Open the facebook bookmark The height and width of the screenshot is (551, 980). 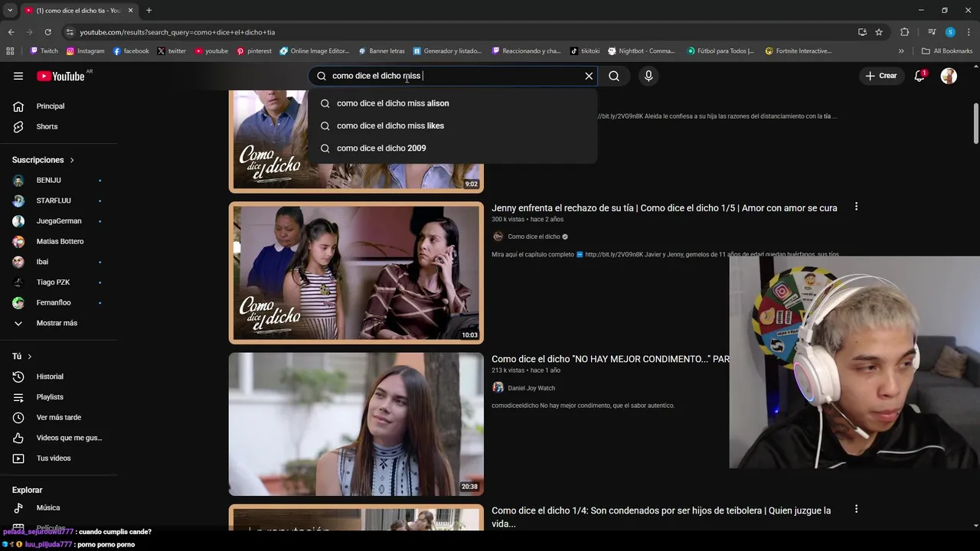(x=131, y=51)
